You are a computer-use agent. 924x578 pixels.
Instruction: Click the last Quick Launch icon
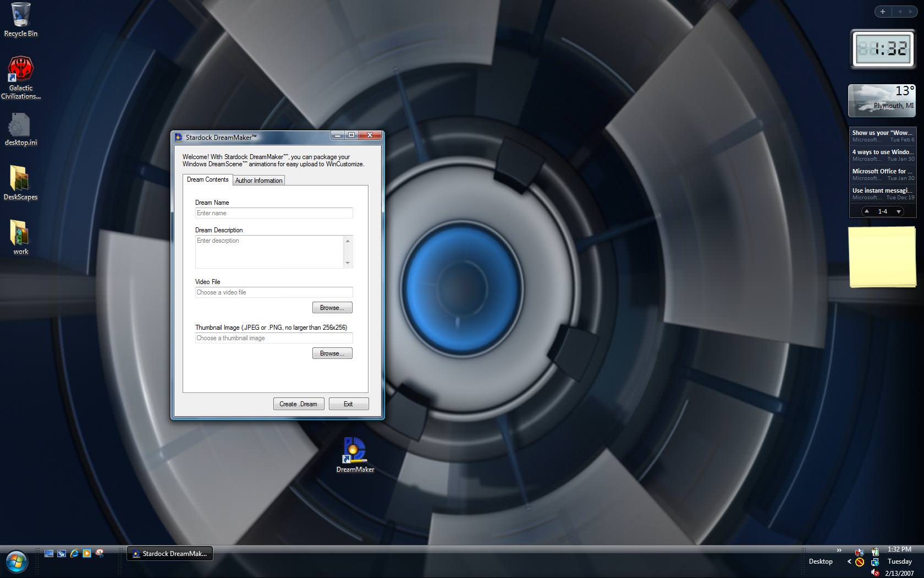100,554
